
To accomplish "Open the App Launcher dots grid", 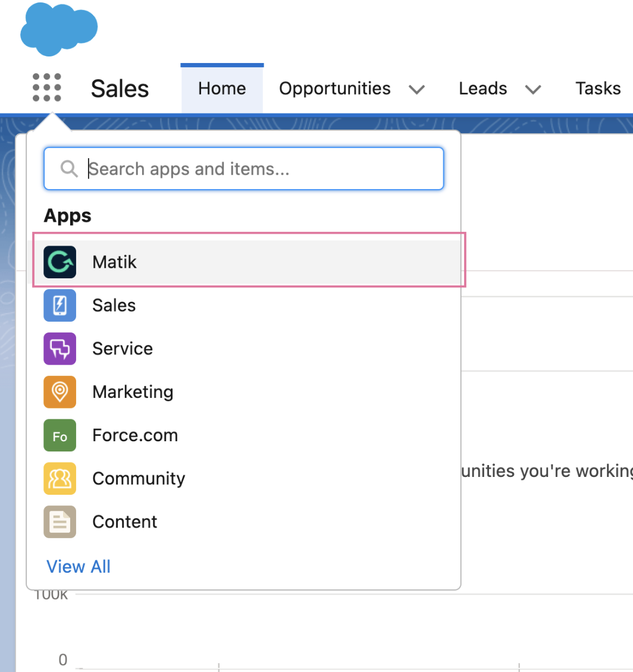I will point(47,87).
